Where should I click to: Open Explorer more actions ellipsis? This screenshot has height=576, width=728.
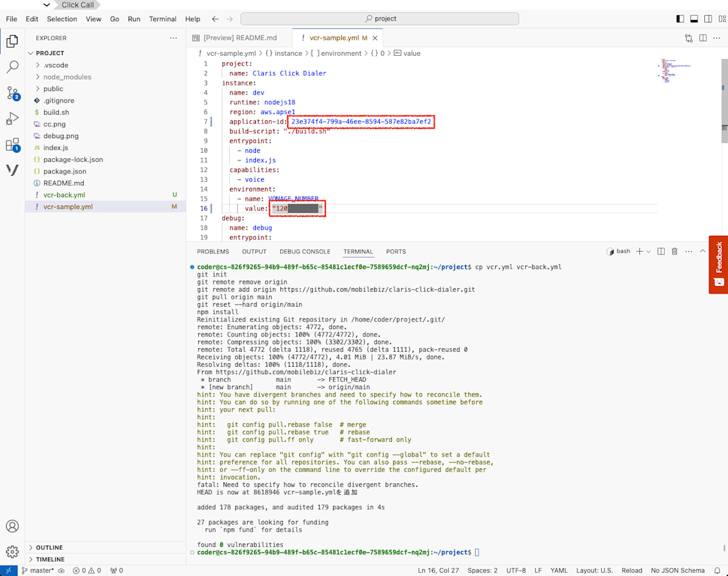[174, 38]
